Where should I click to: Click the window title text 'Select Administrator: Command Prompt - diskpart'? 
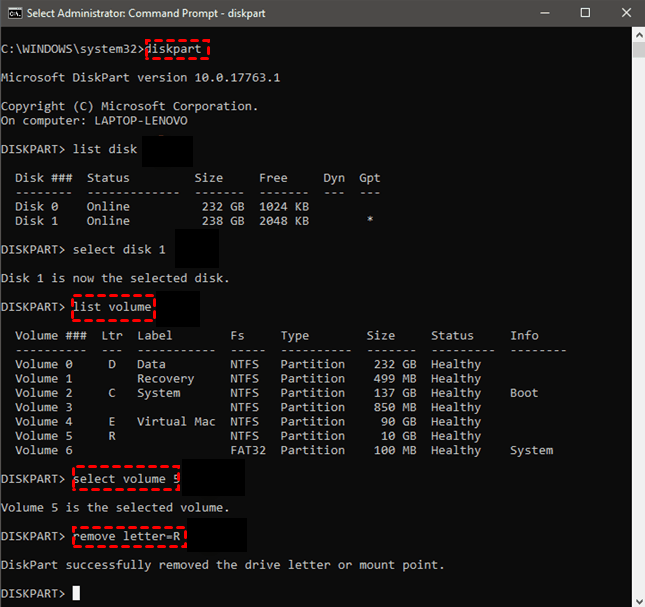[146, 14]
